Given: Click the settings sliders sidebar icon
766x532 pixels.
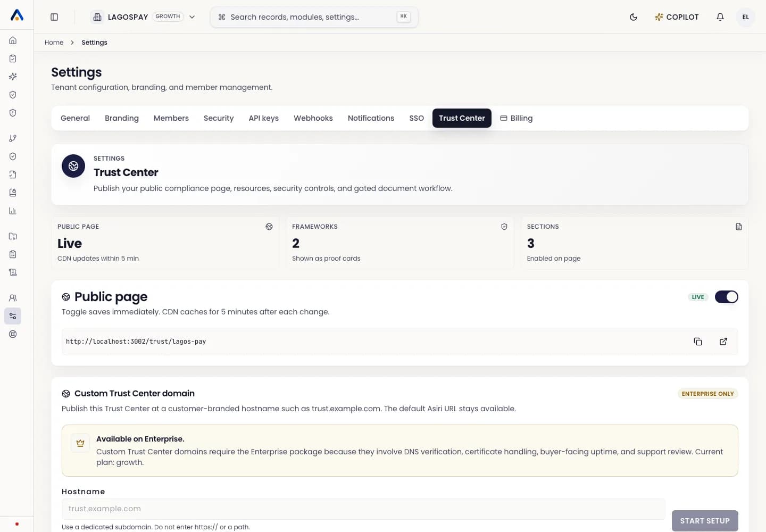Looking at the screenshot, I should click(13, 316).
